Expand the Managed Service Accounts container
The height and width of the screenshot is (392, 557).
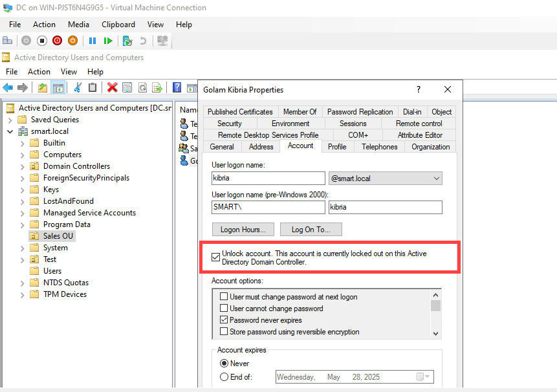tap(23, 213)
